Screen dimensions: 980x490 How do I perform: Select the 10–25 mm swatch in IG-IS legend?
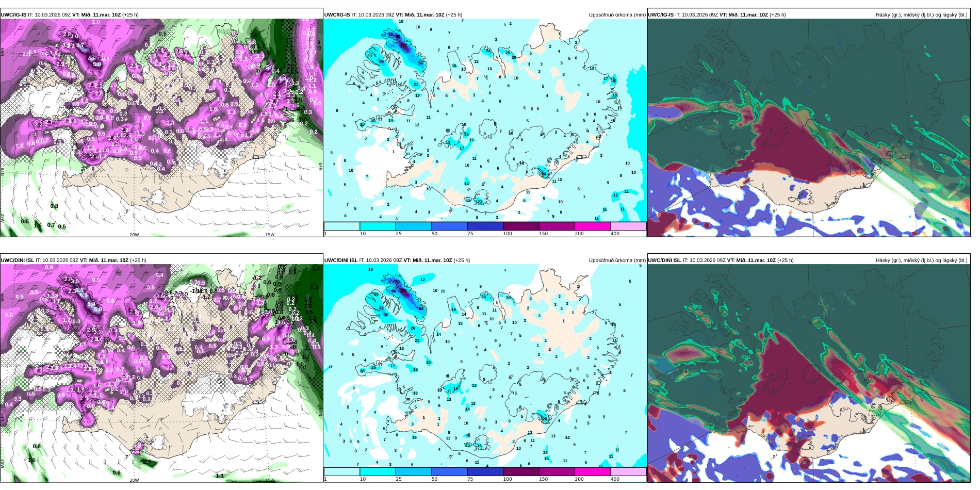378,226
